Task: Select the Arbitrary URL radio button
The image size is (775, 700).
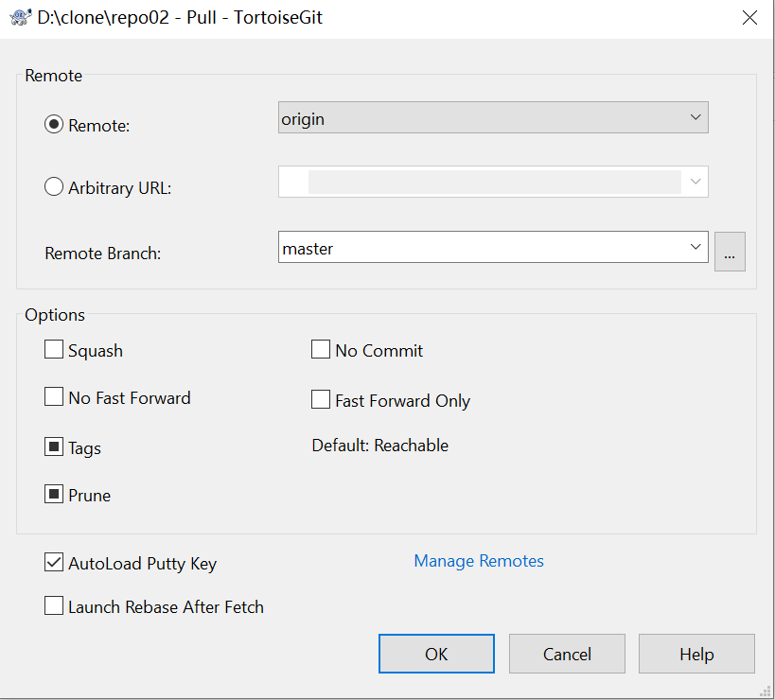Action: pos(54,186)
